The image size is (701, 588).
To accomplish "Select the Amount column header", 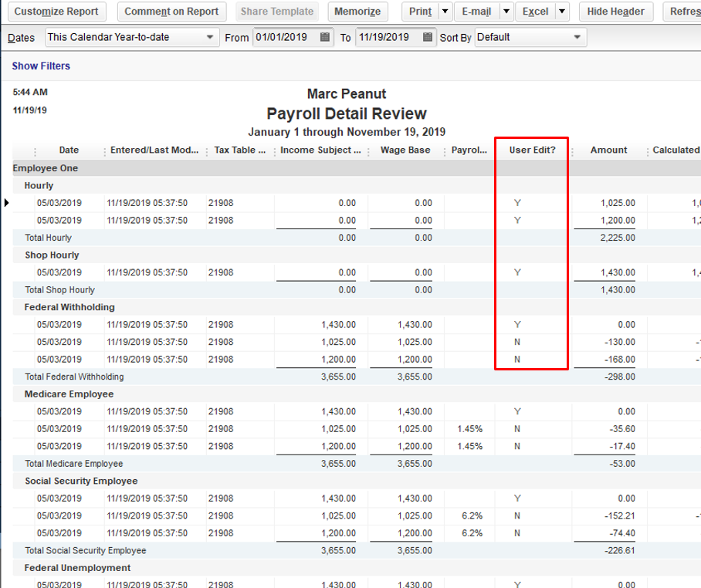I will pos(609,150).
